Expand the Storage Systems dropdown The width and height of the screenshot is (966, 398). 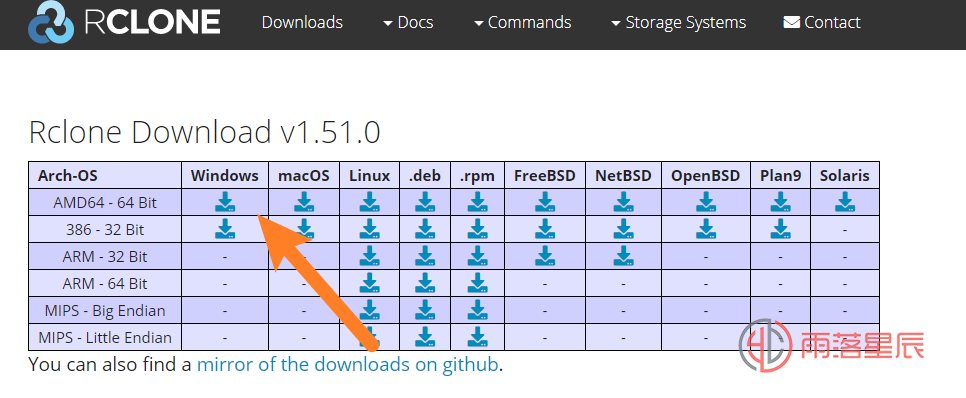[678, 23]
